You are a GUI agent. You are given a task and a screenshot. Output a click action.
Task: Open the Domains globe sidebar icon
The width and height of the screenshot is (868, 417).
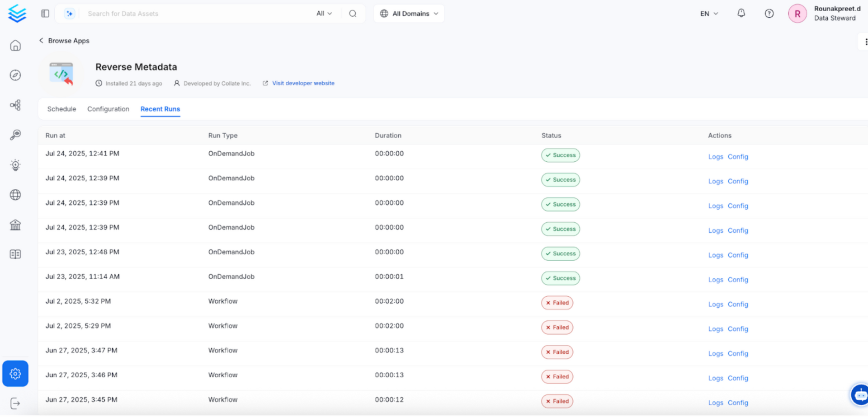(x=15, y=195)
